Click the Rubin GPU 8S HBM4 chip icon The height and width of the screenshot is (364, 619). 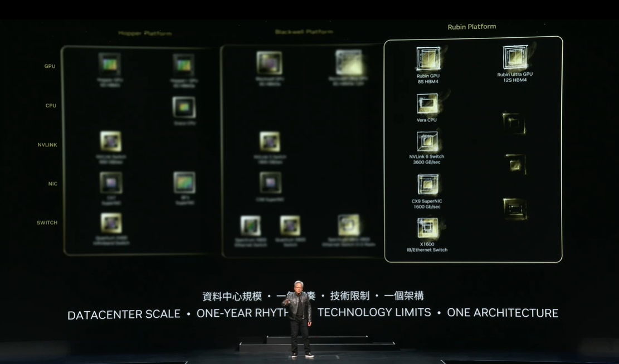[x=428, y=58]
